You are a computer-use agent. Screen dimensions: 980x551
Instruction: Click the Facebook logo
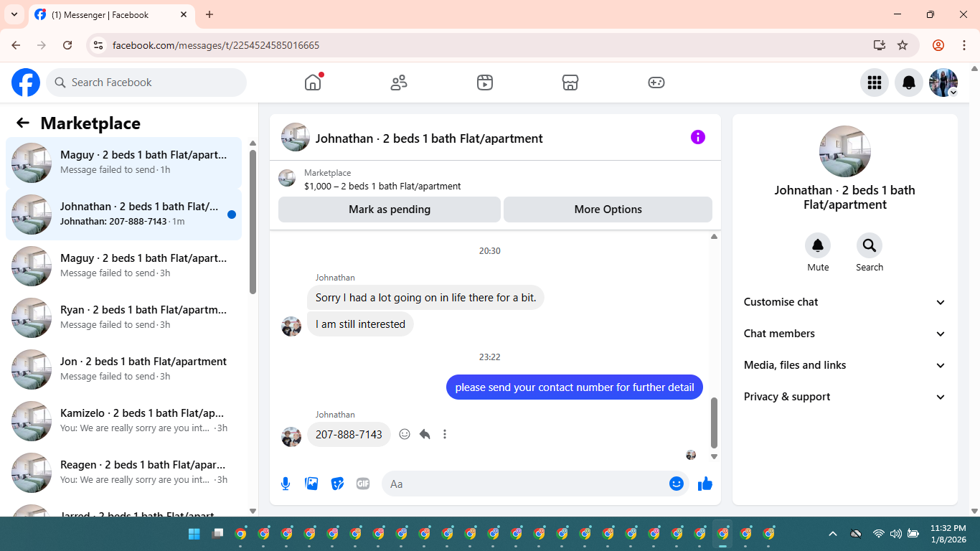tap(26, 83)
